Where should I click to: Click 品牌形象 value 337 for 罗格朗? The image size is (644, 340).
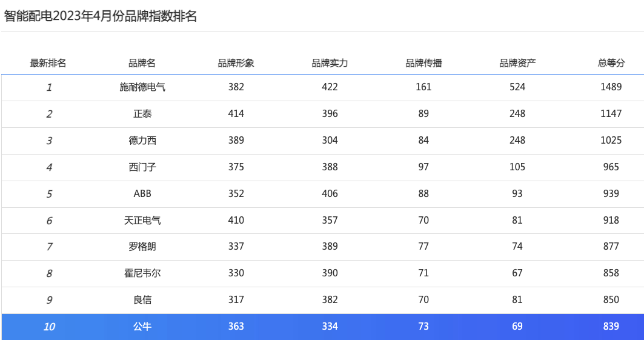(x=236, y=247)
